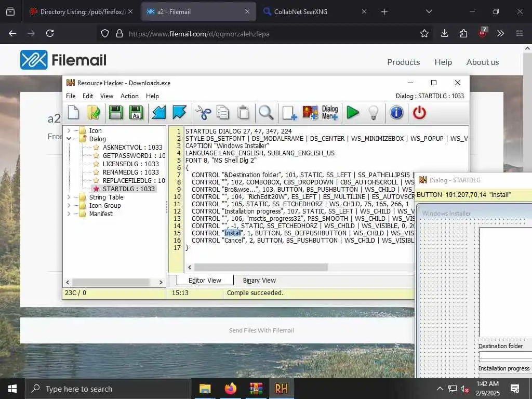
Task: Select RENAMEDLG : 1033 dialog resource
Action: click(130, 172)
